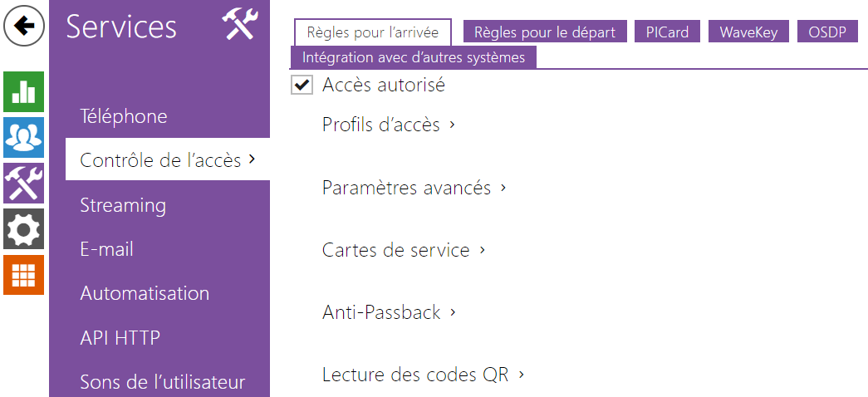Open the WaveKey tab
Viewport: 868px width, 397px height.
coord(748,32)
